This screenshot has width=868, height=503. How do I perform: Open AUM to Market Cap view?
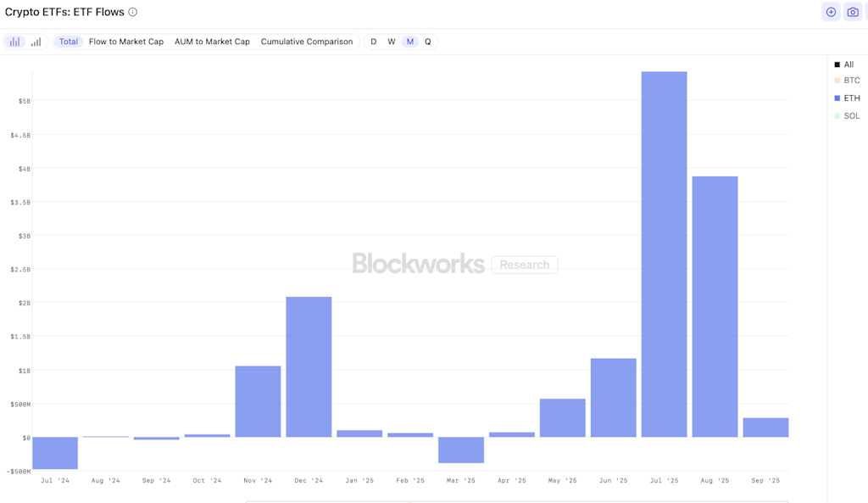click(x=212, y=42)
